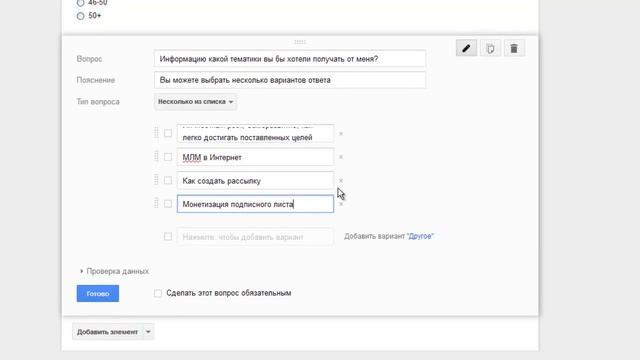The width and height of the screenshot is (640, 360).
Task: Click the 'МЛМ в Интернет' option field
Action: pos(255,157)
